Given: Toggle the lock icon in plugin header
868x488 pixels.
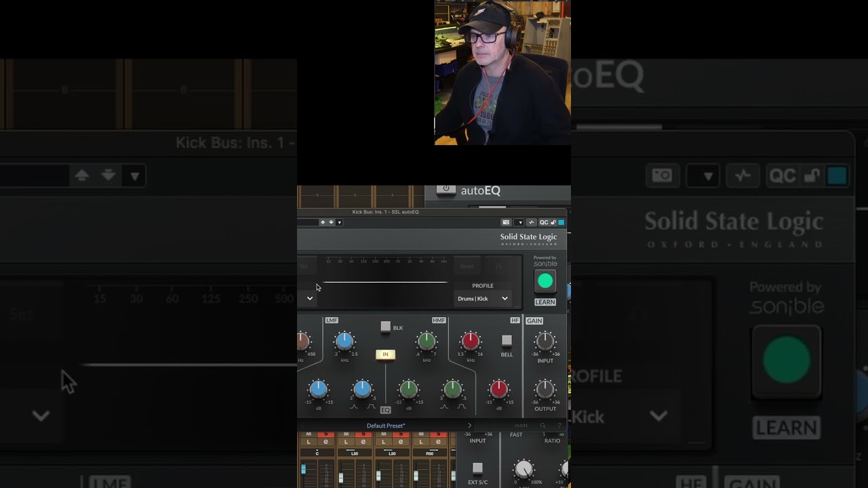Looking at the screenshot, I should [x=553, y=222].
